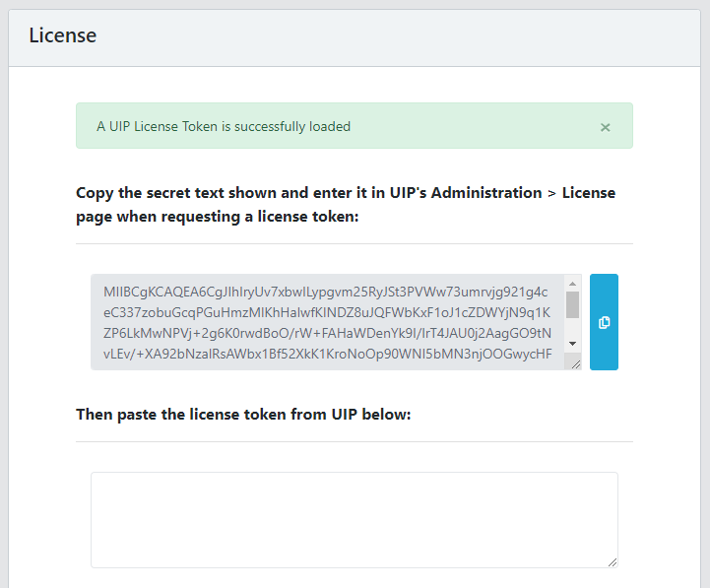This screenshot has height=588, width=710.
Task: Click the resize grip of the secret text box
Action: pos(574,363)
